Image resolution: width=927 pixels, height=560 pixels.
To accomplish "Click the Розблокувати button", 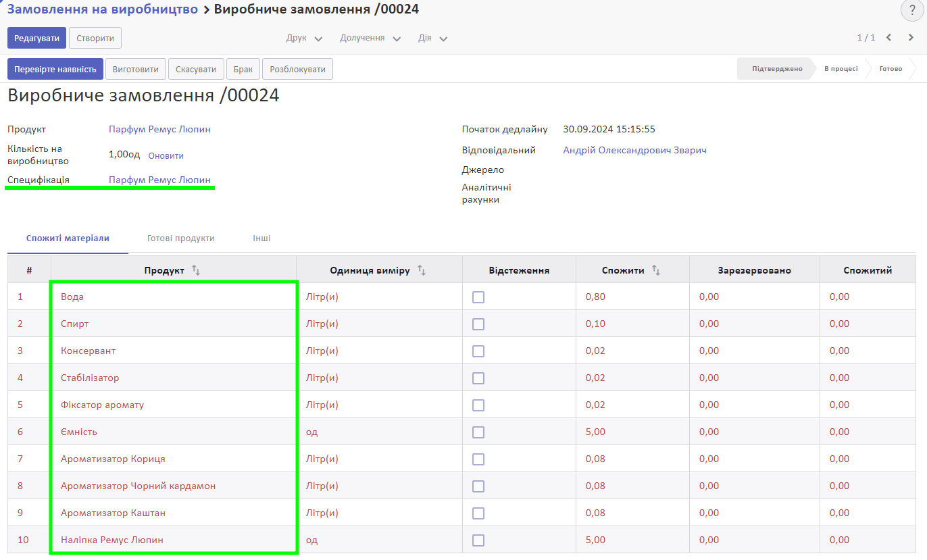I will tap(297, 69).
